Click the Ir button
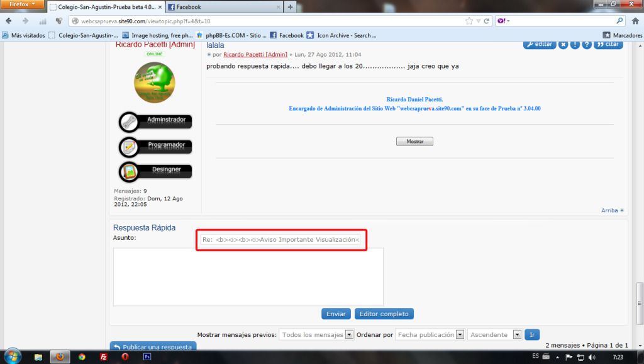The image size is (644, 364). pyautogui.click(x=532, y=335)
